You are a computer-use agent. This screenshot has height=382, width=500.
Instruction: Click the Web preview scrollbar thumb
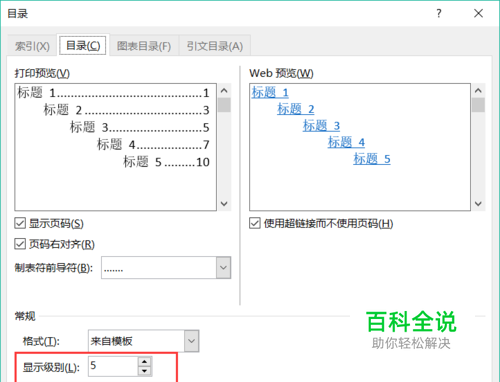(478, 105)
